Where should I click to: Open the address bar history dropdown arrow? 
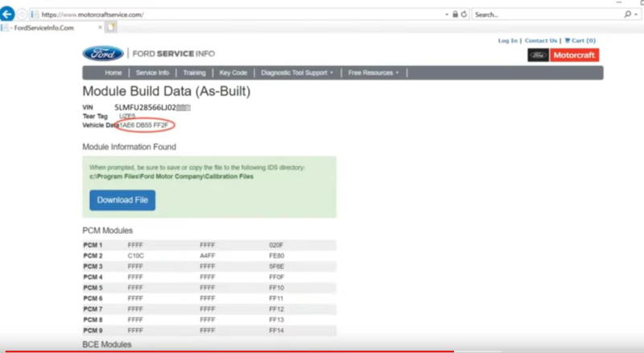(x=447, y=15)
